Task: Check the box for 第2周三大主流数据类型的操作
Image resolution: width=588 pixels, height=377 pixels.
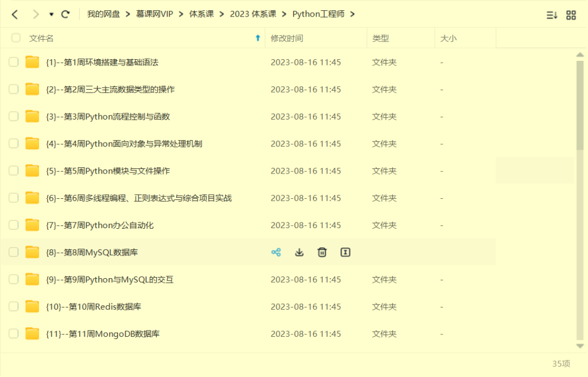Action: [x=14, y=89]
